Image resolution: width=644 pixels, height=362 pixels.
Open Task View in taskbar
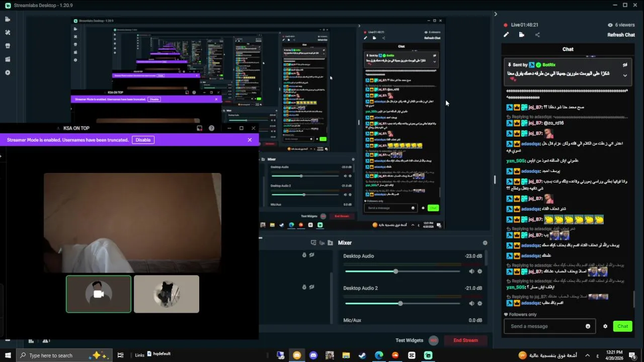(120, 355)
